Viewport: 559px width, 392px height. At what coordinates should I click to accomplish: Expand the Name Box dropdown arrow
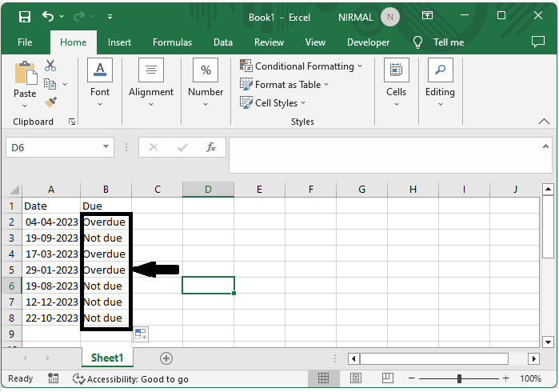coord(106,147)
